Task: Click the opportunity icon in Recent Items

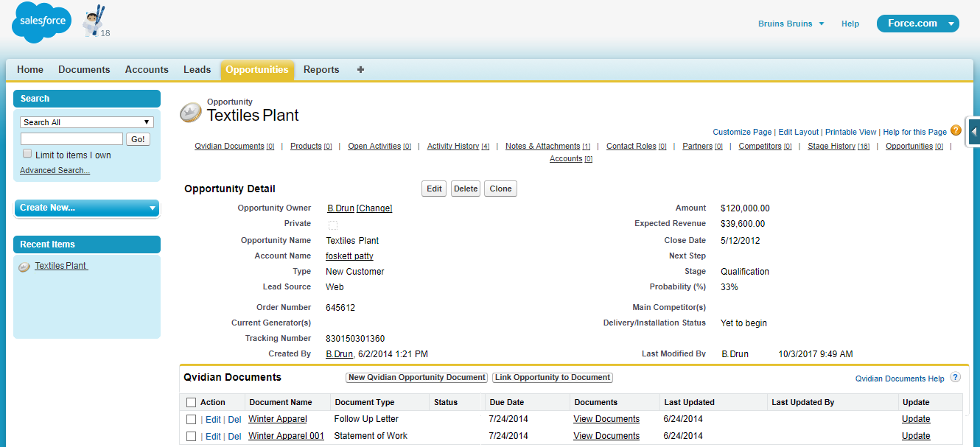Action: tap(24, 267)
